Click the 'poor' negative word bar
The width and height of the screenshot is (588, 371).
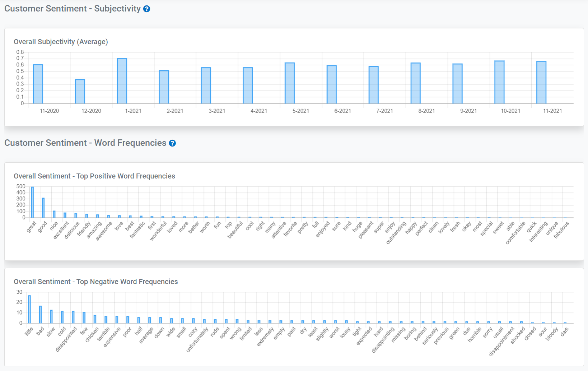click(128, 320)
